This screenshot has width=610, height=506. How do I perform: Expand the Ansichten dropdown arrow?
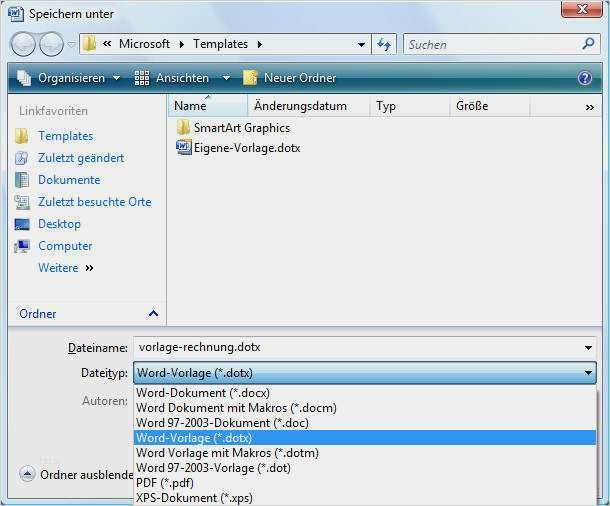click(226, 78)
